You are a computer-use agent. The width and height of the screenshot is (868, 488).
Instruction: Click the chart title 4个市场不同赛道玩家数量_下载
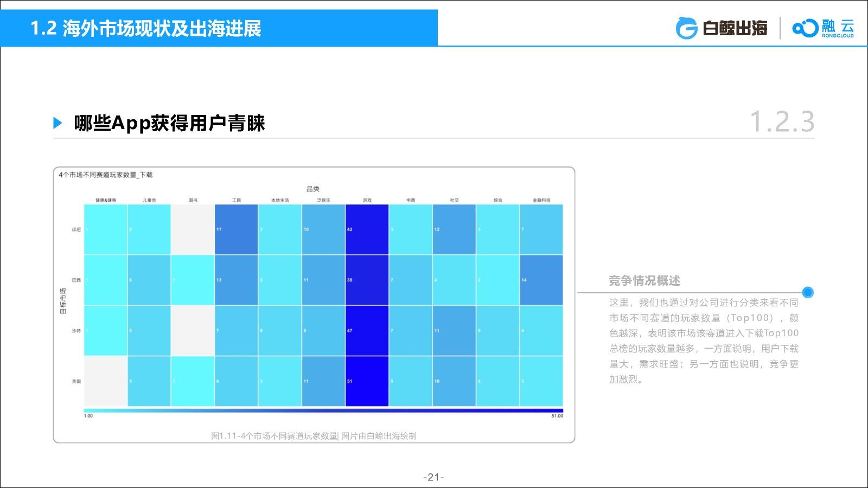pyautogui.click(x=106, y=175)
